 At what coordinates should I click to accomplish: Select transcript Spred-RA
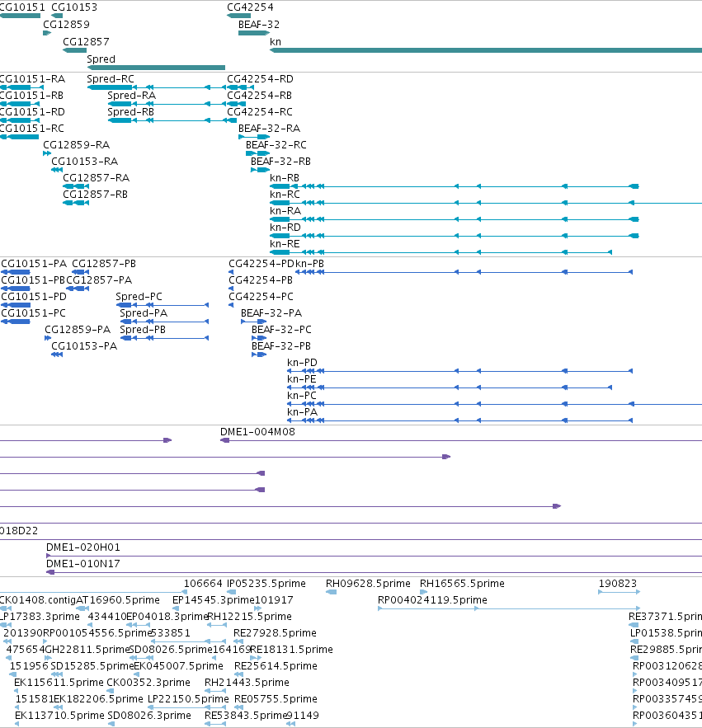click(x=167, y=104)
